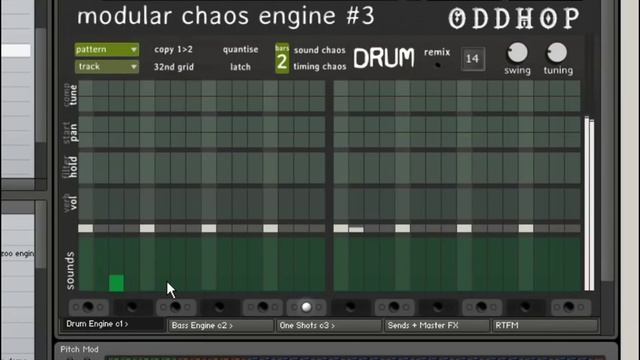The image size is (640, 360).
Task: Toggle the remix LED indicator
Action: (x=438, y=65)
